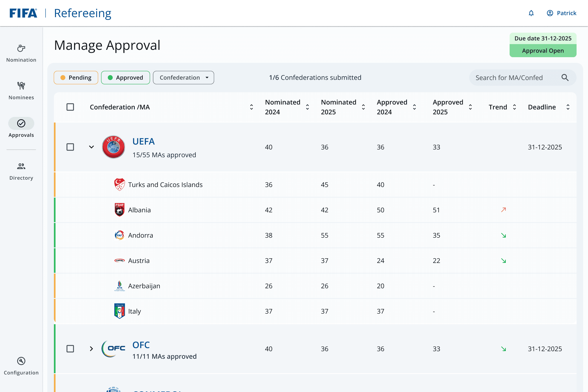Sort by Nominated 2024 column
This screenshot has height=392, width=588.
307,107
